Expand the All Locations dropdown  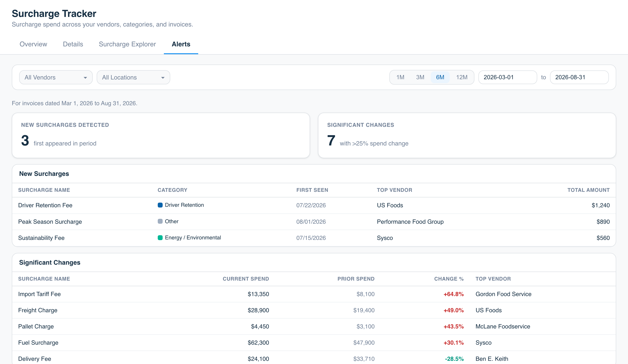[x=133, y=77]
